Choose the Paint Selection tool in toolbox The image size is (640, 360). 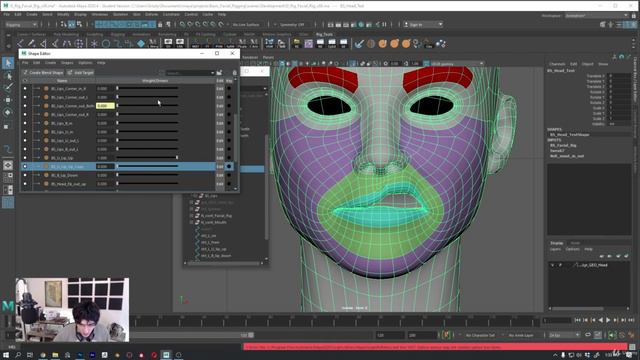[8, 87]
